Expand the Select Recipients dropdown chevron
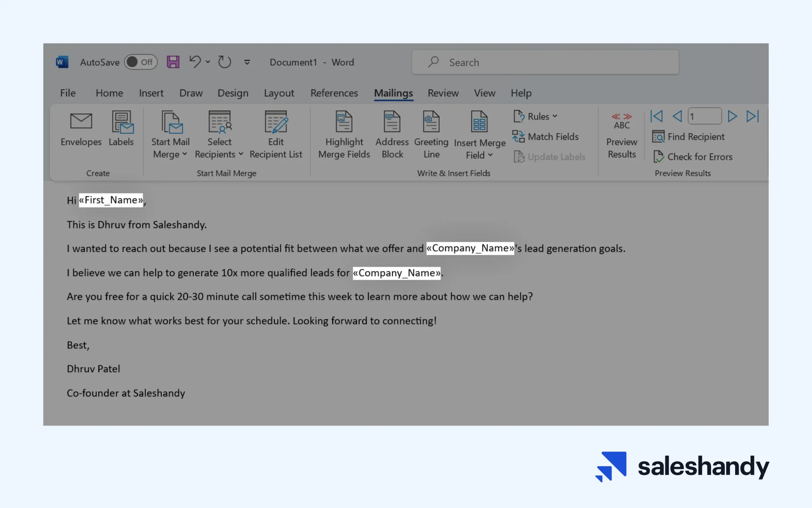 [241, 154]
